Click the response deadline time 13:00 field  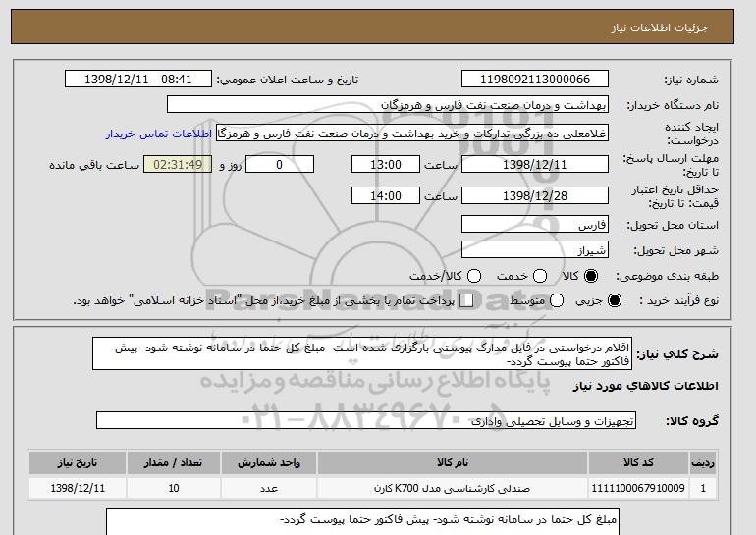pos(386,164)
